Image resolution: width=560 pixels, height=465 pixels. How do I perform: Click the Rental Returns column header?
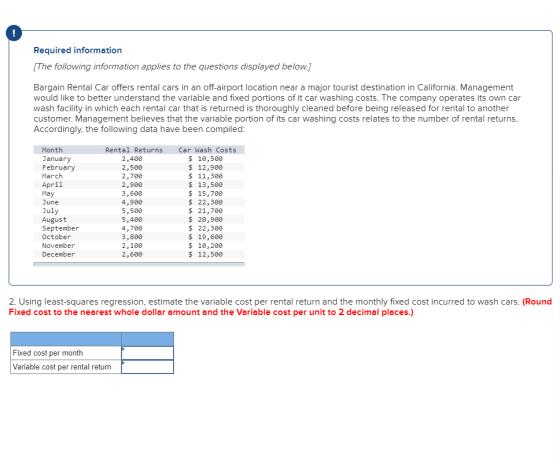tap(134, 150)
